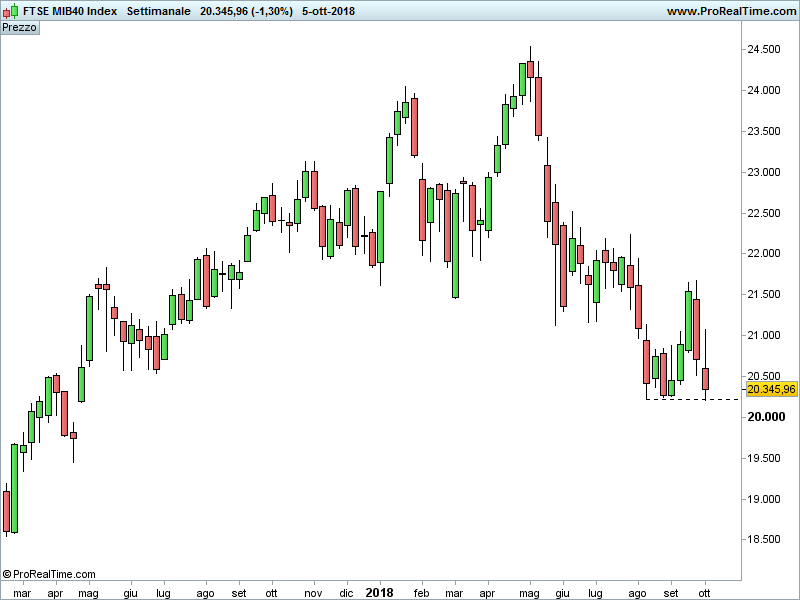Click the dashed support line near 20.200
This screenshot has width=800, height=600.
(x=692, y=399)
